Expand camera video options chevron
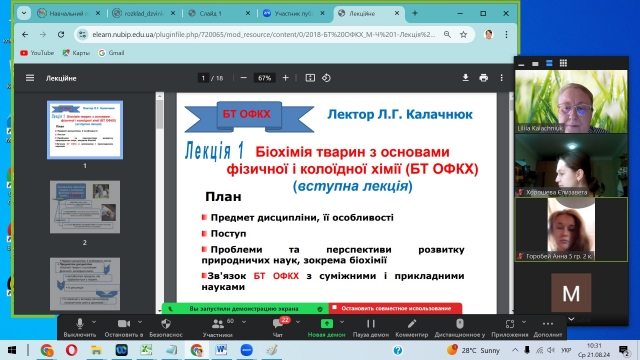This screenshot has height=360, width=640. pyautogui.click(x=140, y=322)
